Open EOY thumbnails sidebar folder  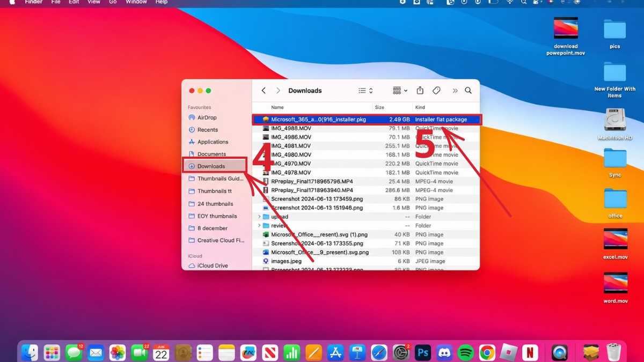click(x=217, y=216)
